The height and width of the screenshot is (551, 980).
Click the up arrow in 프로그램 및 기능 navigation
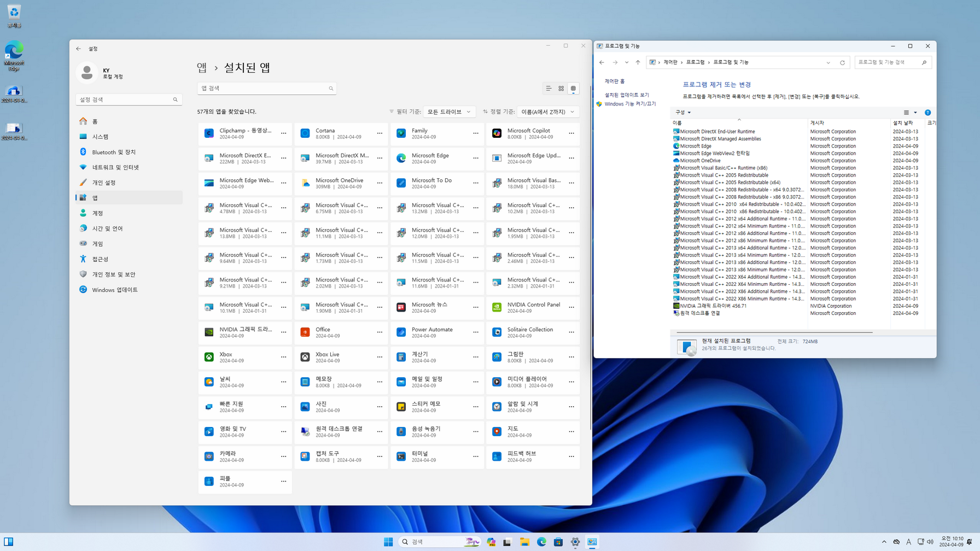tap(638, 62)
